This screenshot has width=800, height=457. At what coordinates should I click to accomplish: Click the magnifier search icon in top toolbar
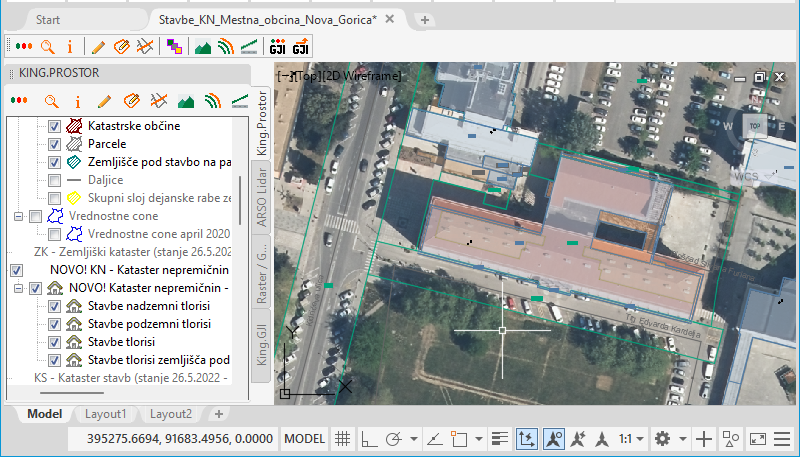[x=47, y=46]
